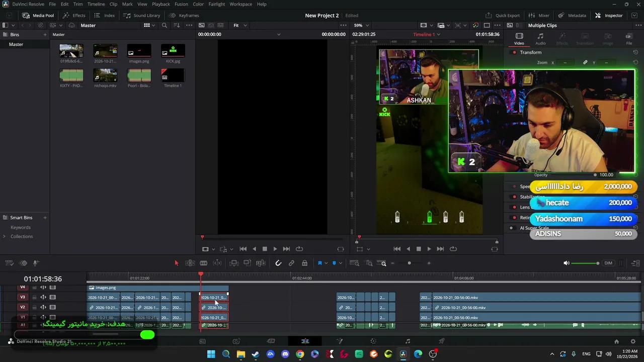Toggle linked selection chain icon
The width and height of the screenshot is (644, 362).
tap(291, 263)
